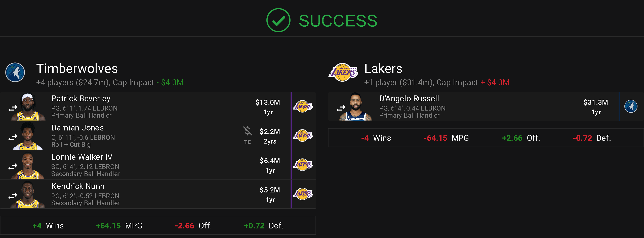
Task: Click the swap icon beside D'Angelo Russell
Action: pyautogui.click(x=340, y=108)
